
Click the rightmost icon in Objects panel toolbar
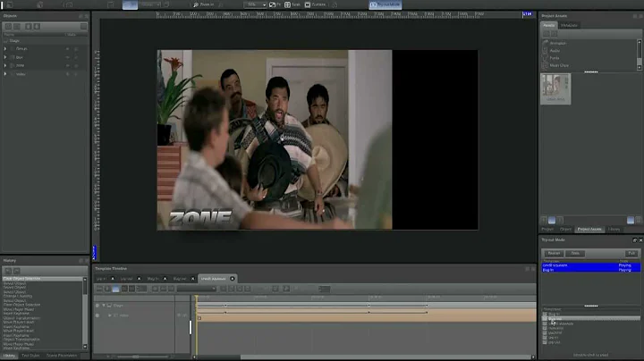[83, 26]
